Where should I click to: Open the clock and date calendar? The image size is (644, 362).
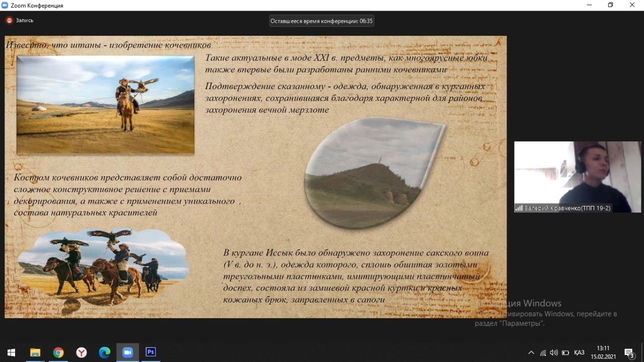click(603, 352)
